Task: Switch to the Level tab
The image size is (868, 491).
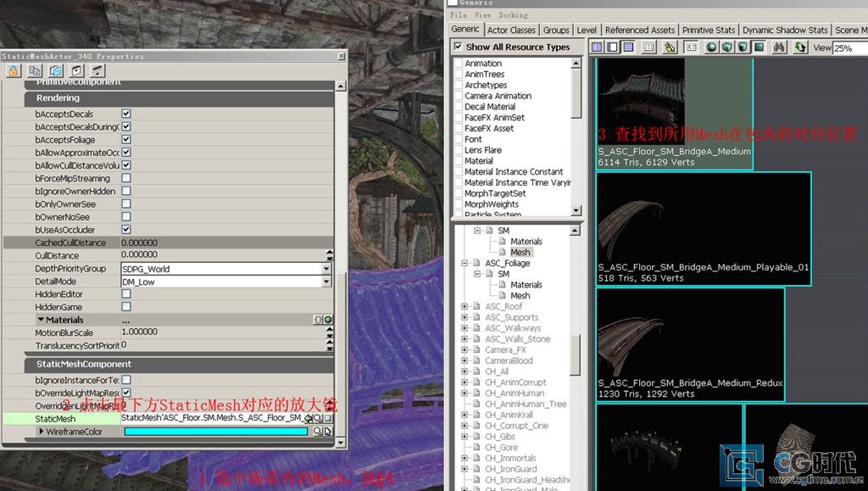Action: point(587,30)
